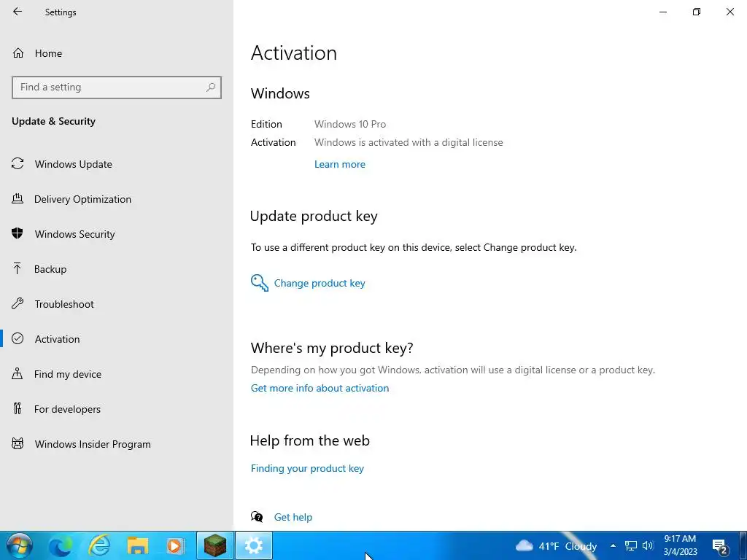Open File Explorer from the taskbar

(x=137, y=545)
